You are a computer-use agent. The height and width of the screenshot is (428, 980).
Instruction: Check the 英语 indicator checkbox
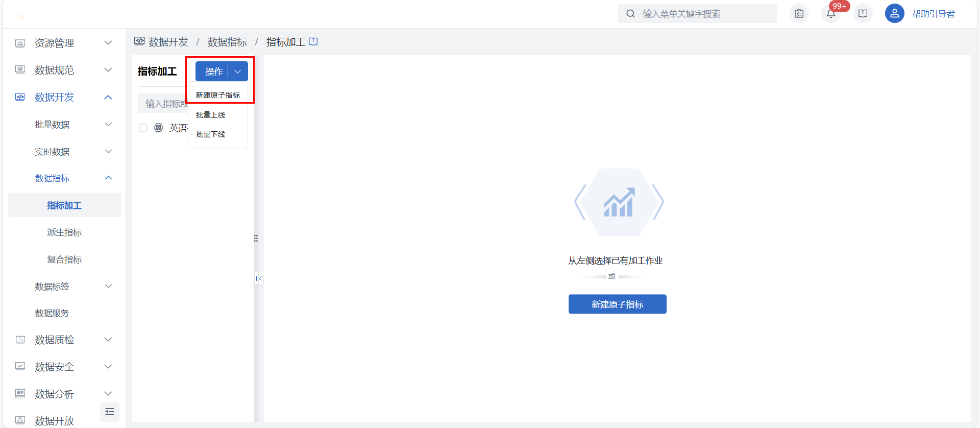point(143,128)
